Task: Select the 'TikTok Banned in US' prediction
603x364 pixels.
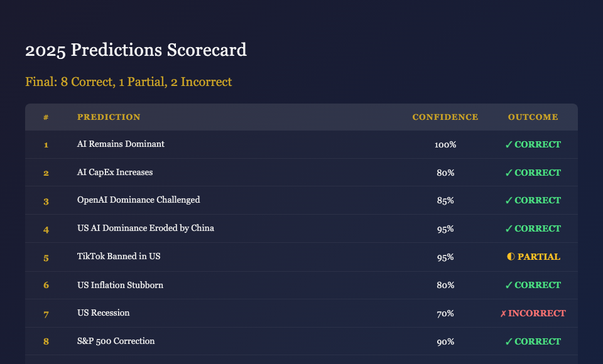Action: tap(119, 257)
